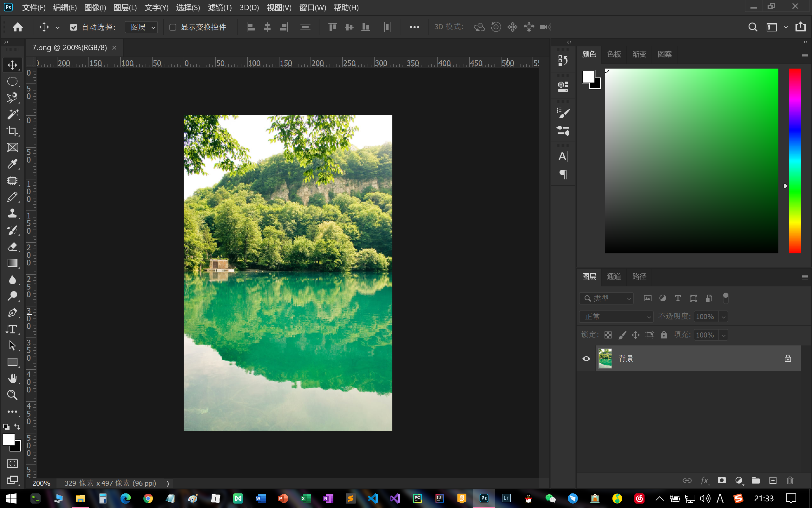Screen dimensions: 812x508
Task: Select the Vertical Type tool
Action: click(x=12, y=329)
